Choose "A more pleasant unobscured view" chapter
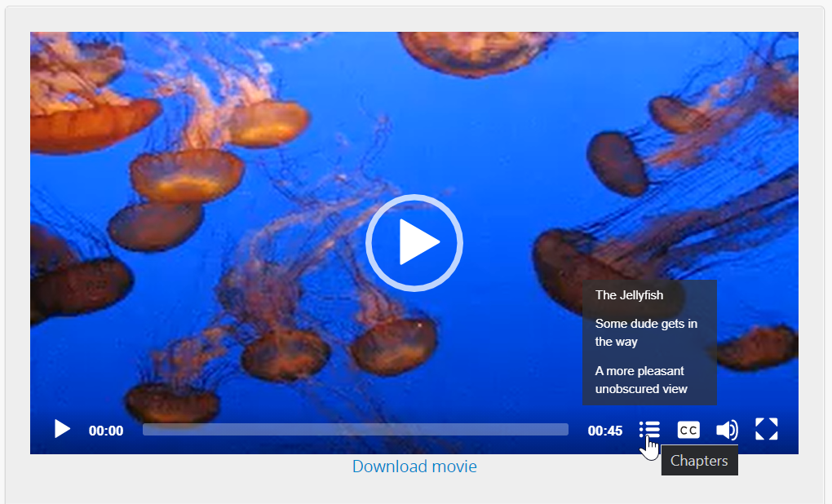The width and height of the screenshot is (832, 504). pyautogui.click(x=641, y=380)
